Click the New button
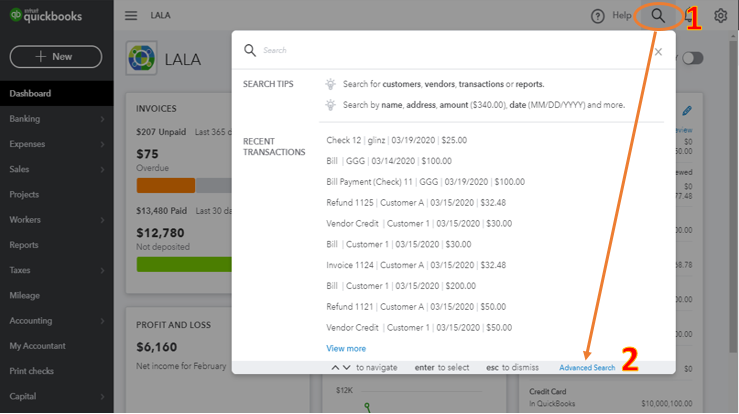This screenshot has height=414, width=739. pyautogui.click(x=56, y=57)
